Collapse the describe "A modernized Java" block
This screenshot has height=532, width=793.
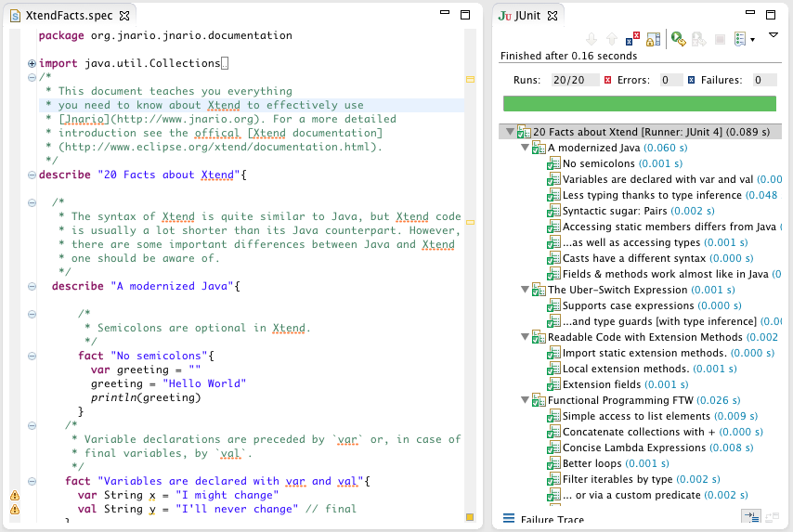[x=32, y=286]
